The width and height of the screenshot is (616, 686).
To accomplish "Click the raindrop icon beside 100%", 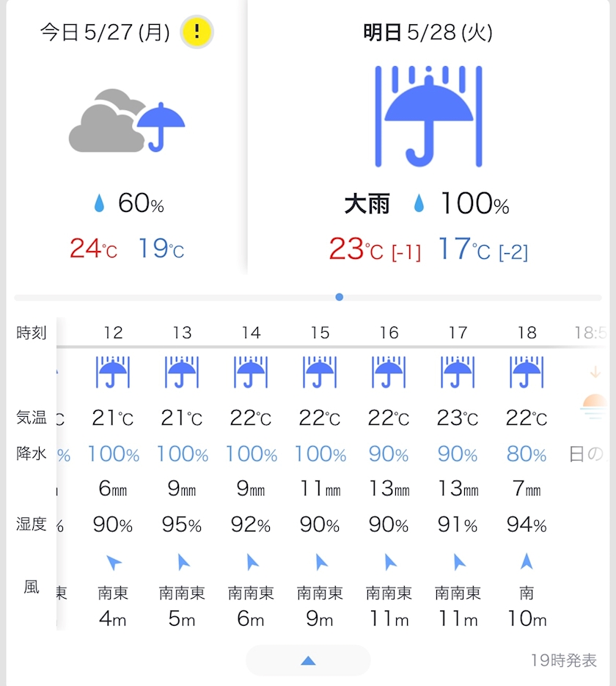I will coord(419,203).
